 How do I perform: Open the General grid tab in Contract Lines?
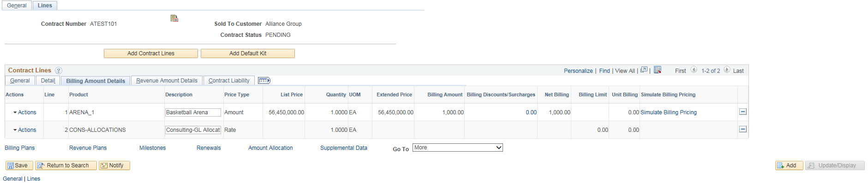[x=20, y=81]
